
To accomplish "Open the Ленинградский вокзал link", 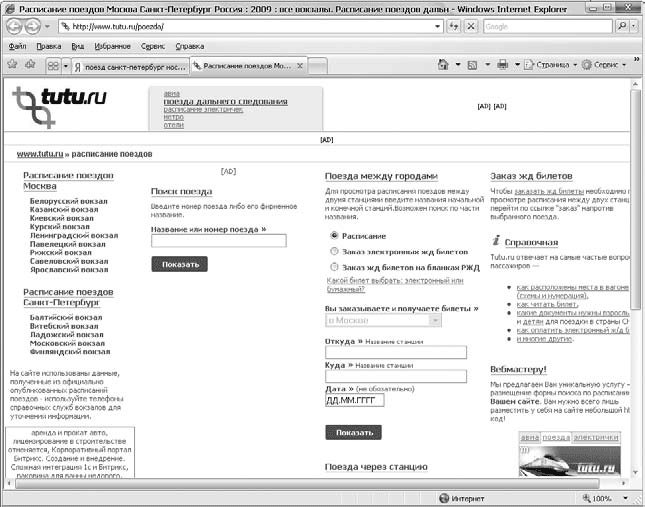I will pyautogui.click(x=73, y=236).
